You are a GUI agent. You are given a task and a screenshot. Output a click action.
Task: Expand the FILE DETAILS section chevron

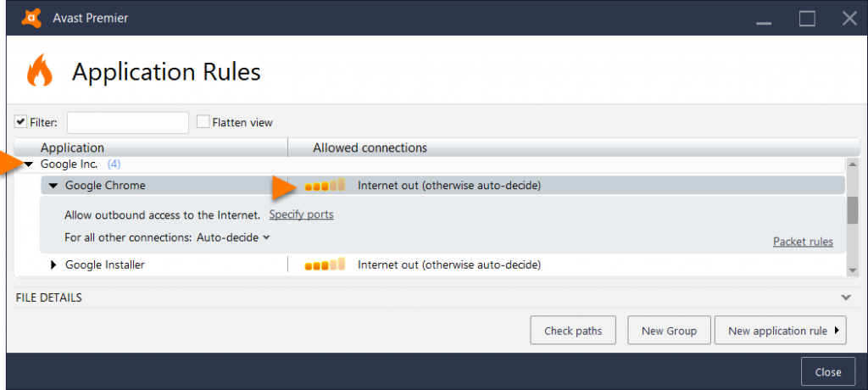click(845, 298)
